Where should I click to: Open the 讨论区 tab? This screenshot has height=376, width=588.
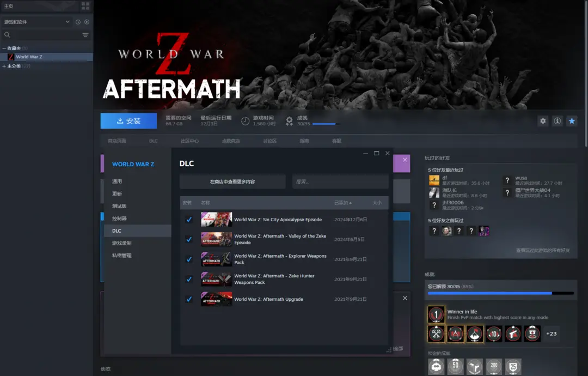[269, 141]
